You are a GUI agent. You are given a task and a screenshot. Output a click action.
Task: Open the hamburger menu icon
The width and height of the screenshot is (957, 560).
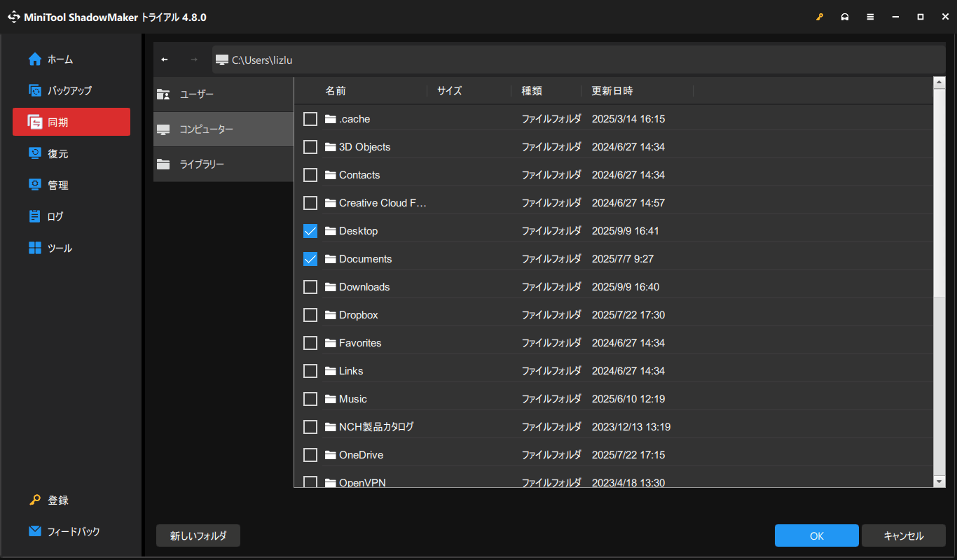870,17
